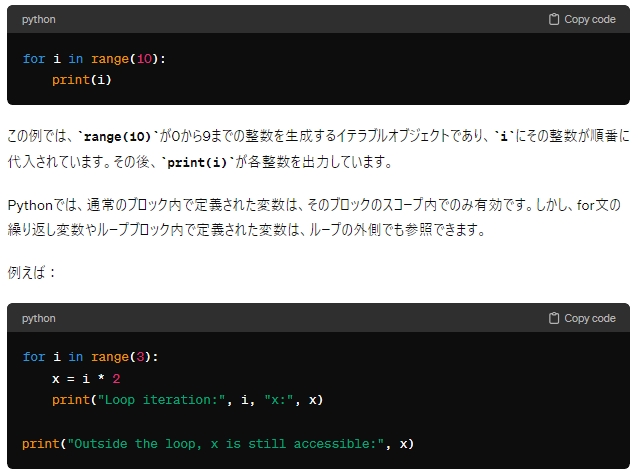Click the for keyword in range(3) loop
Image resolution: width=638 pixels, height=472 pixels.
click(34, 357)
